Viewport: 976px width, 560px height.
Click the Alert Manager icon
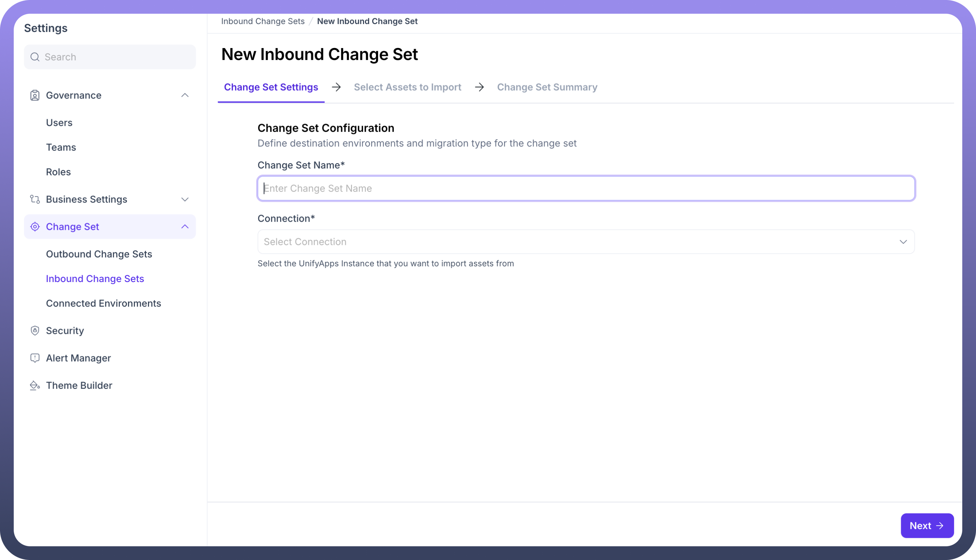[35, 358]
